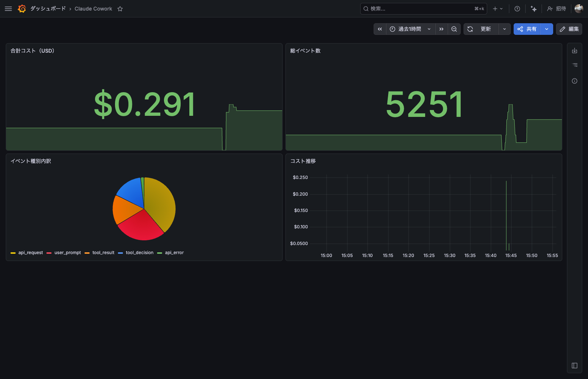Open the dashboard outline icon in the sidebar

[x=575, y=65]
